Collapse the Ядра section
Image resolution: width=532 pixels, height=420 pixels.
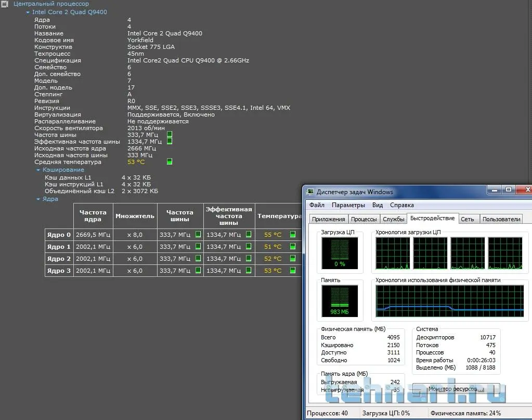(x=38, y=199)
